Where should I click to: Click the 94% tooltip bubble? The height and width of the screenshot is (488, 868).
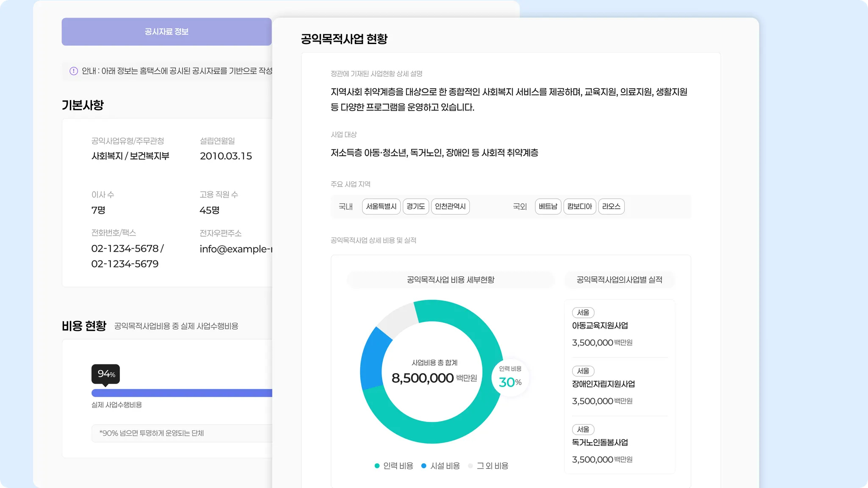point(106,374)
